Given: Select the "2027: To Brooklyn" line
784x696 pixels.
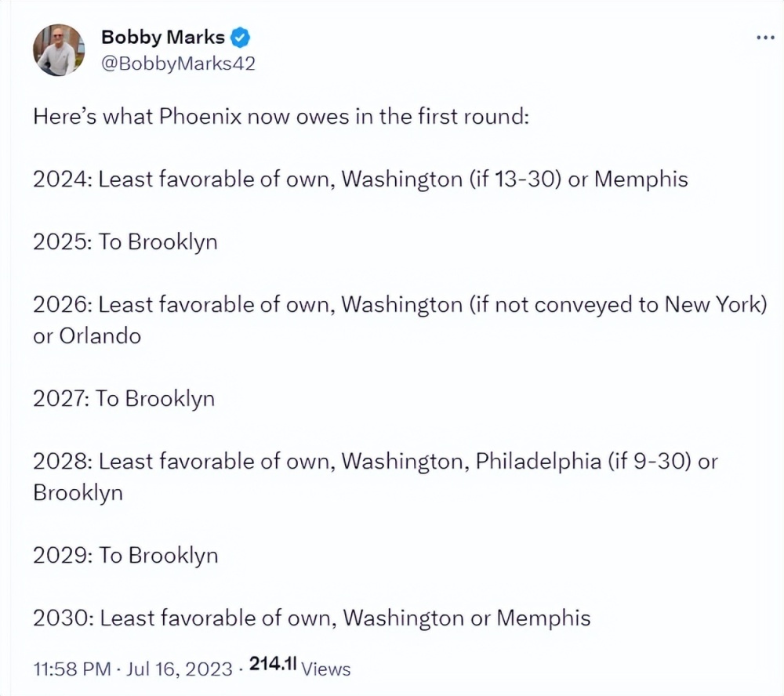Looking at the screenshot, I should (x=124, y=398).
